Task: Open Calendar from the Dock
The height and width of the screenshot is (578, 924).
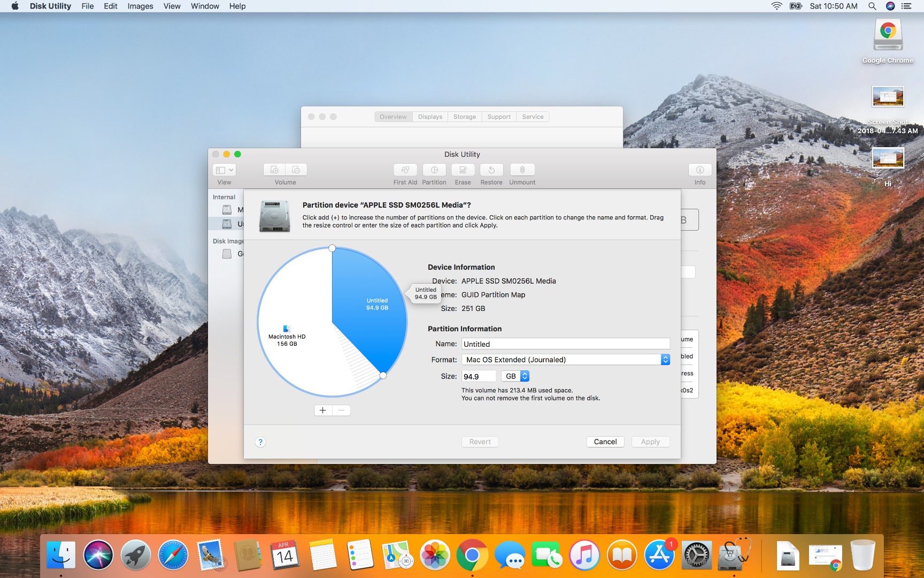Action: tap(285, 554)
